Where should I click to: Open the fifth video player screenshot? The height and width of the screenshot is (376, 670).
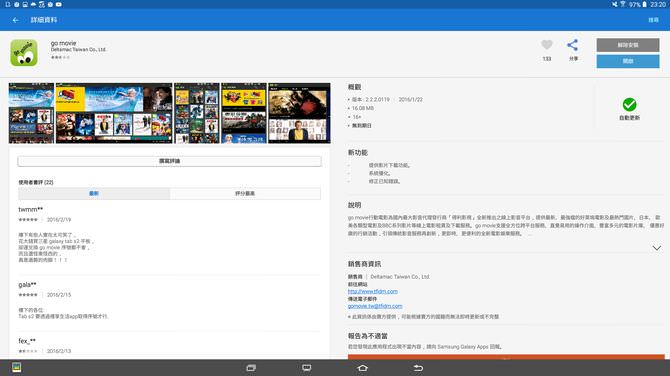pyautogui.click(x=299, y=113)
